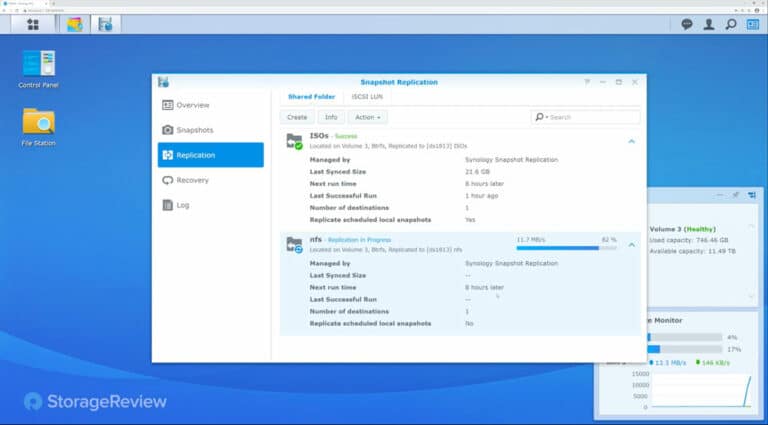Click ISOs replicate snapshots 'Yes' value
The width and height of the screenshot is (768, 425).
(x=470, y=220)
